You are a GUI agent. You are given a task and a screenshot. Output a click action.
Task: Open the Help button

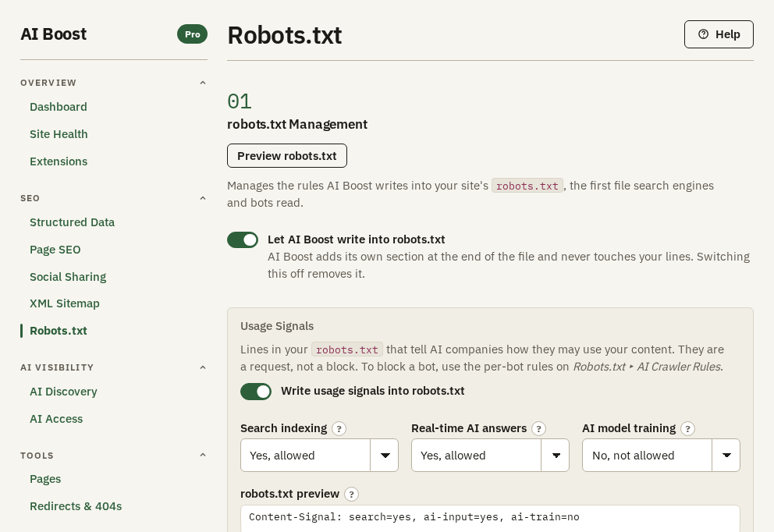(719, 34)
